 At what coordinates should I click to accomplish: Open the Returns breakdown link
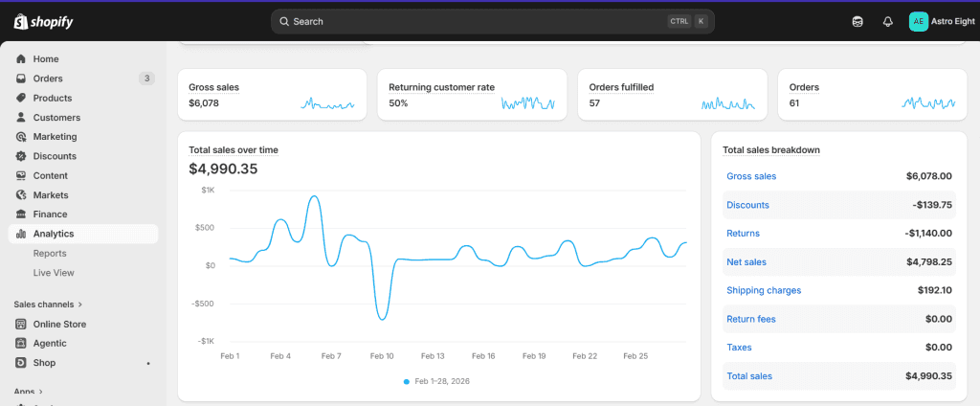[743, 234]
